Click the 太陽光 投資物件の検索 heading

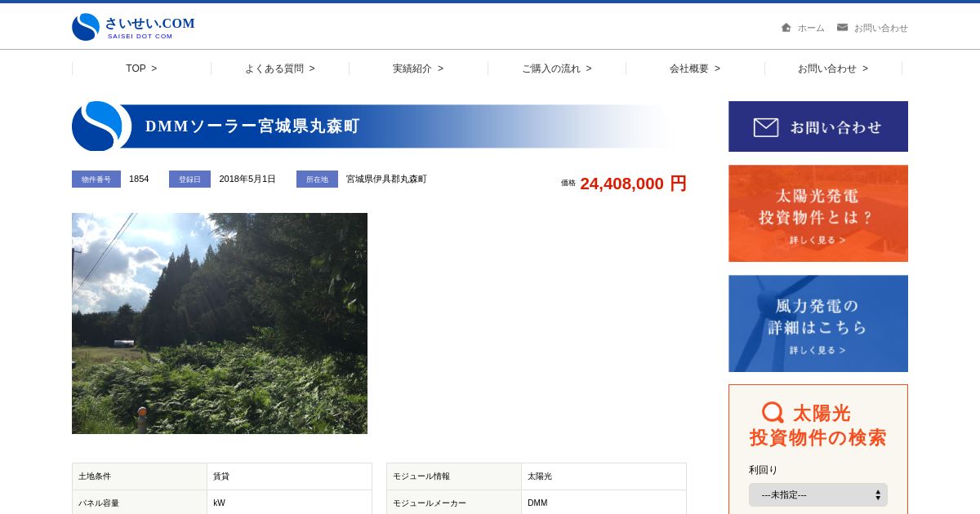click(x=818, y=425)
